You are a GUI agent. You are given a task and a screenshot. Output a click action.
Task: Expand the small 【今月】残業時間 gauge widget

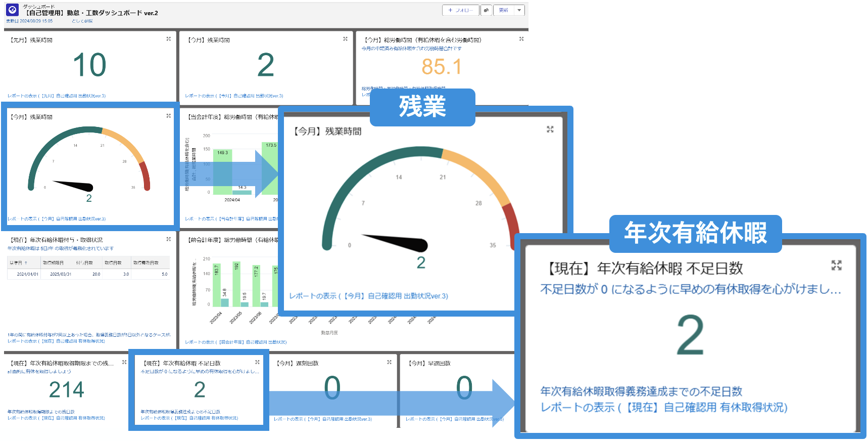(x=169, y=116)
